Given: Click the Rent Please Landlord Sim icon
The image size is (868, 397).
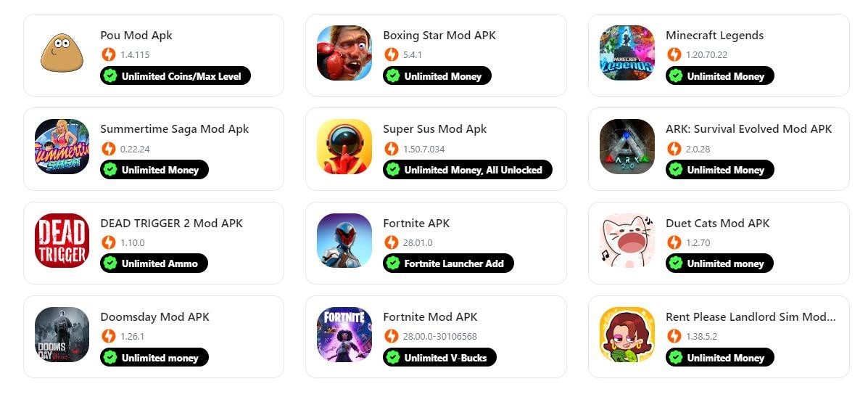Looking at the screenshot, I should click(x=627, y=335).
